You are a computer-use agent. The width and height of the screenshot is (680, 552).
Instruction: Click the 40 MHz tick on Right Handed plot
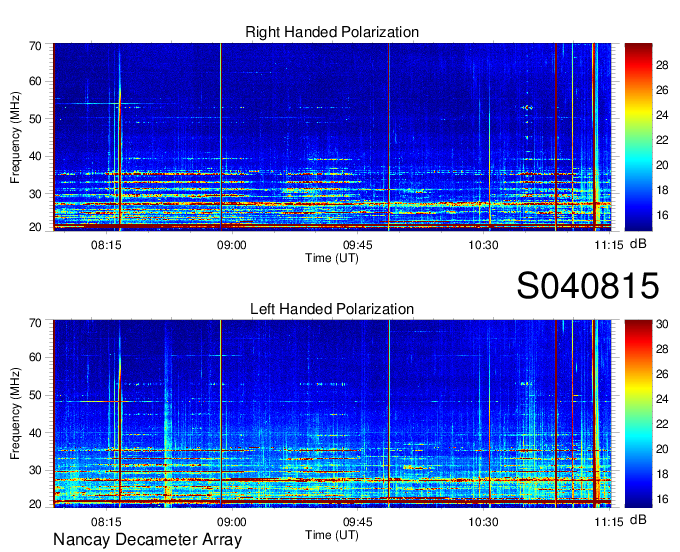pyautogui.click(x=35, y=157)
